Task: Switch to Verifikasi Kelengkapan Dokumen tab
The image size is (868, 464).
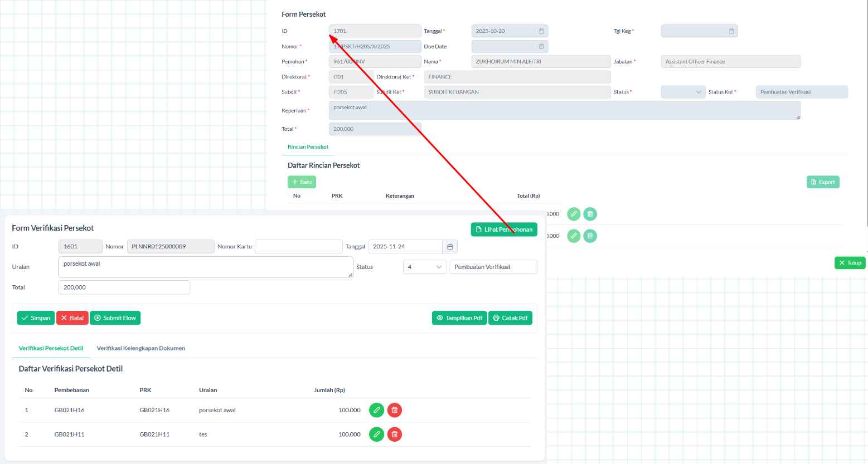Action: coord(140,348)
